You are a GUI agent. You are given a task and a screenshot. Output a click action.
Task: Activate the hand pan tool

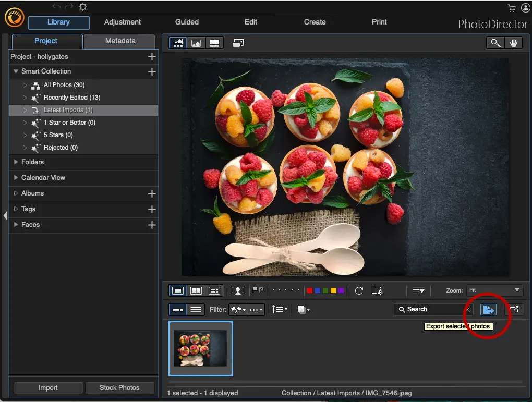tap(514, 43)
